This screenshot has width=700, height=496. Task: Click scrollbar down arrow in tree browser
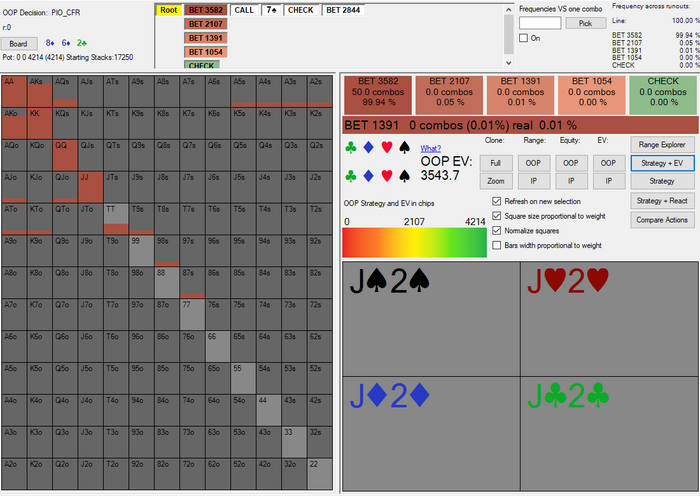pyautogui.click(x=509, y=63)
